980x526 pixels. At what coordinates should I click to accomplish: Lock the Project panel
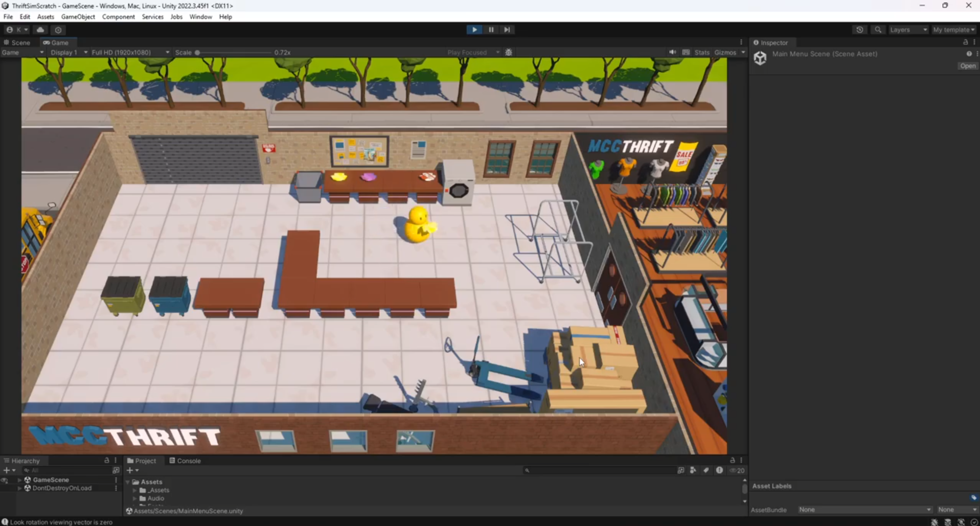(x=732, y=461)
